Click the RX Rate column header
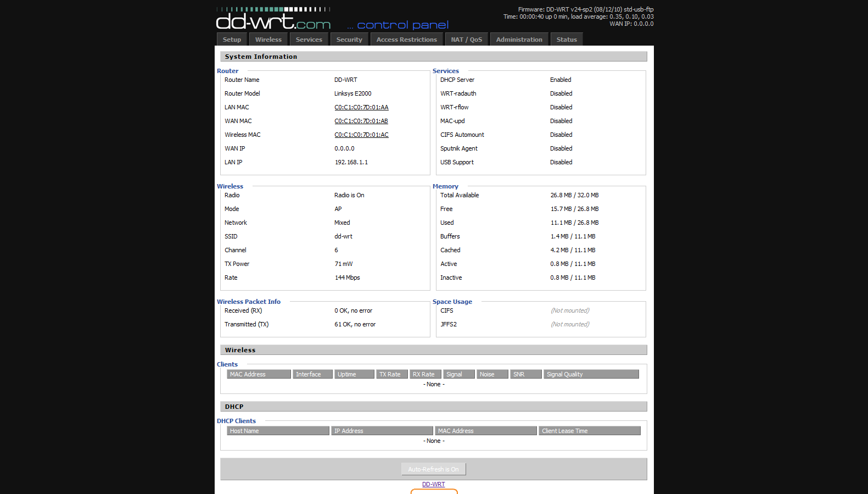The image size is (868, 494). 425,374
